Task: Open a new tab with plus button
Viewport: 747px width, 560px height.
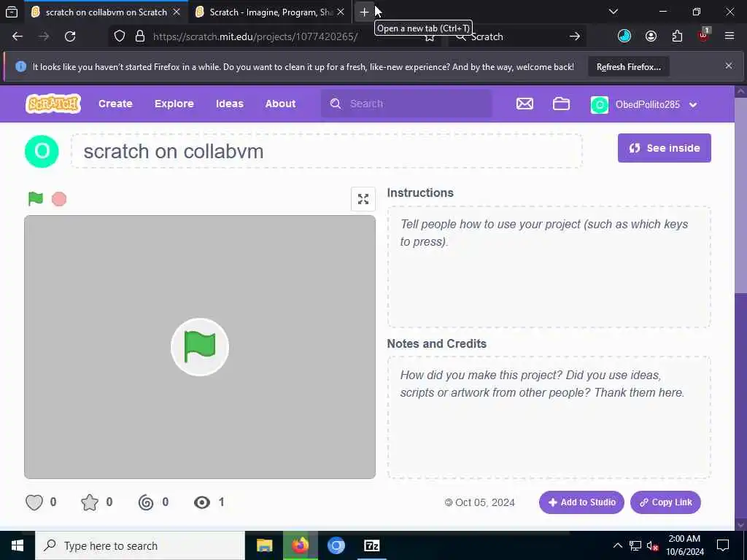Action: click(x=364, y=12)
